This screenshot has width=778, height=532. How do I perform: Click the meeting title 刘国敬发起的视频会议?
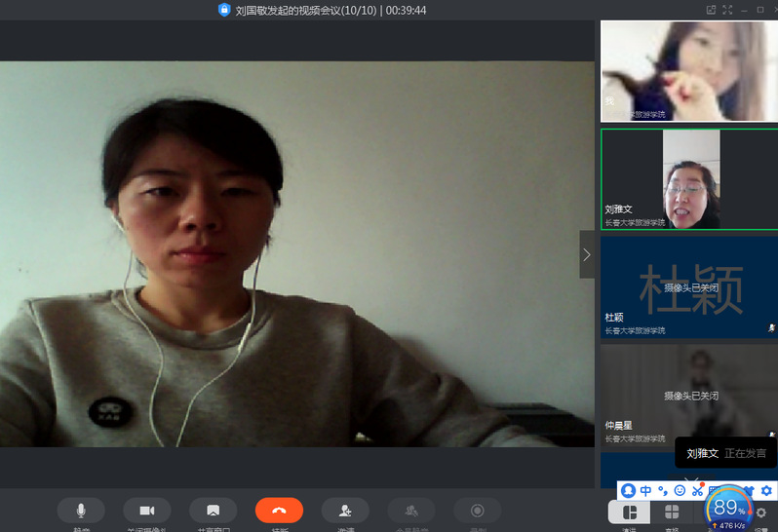click(306, 11)
